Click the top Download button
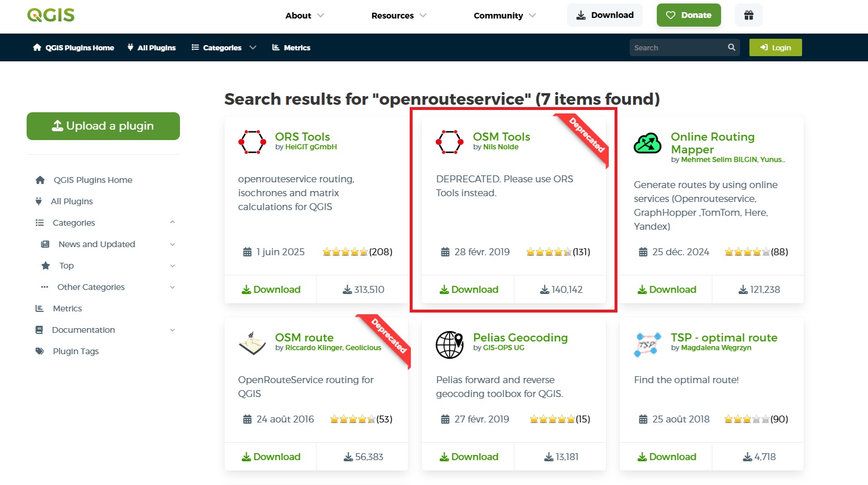Image resolution: width=868 pixels, height=485 pixels. pyautogui.click(x=605, y=15)
